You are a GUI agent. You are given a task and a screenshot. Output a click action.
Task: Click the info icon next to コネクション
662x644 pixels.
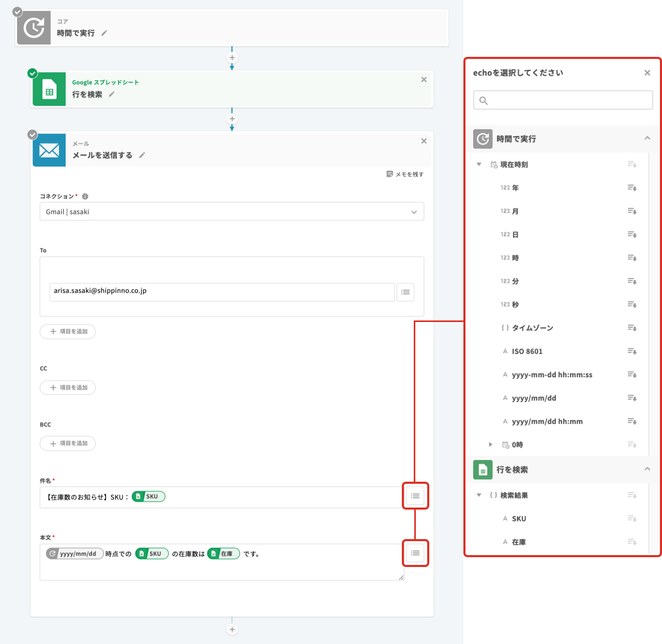(85, 196)
